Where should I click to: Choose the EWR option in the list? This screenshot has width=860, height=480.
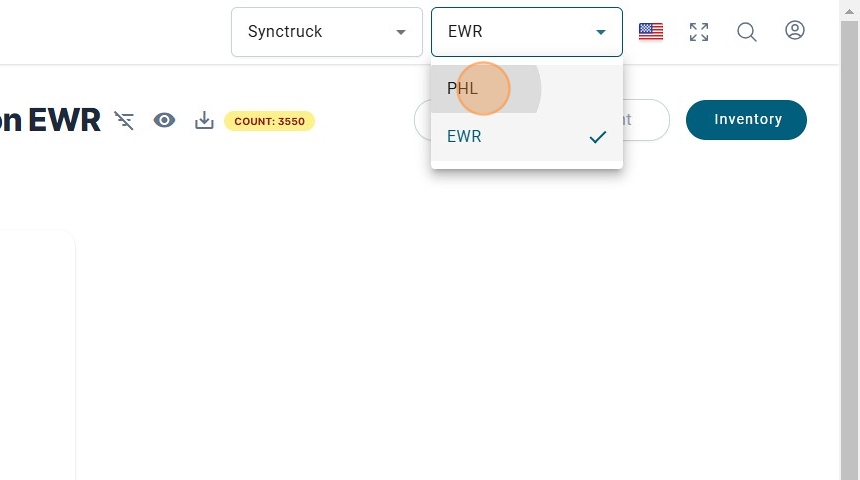pos(465,137)
